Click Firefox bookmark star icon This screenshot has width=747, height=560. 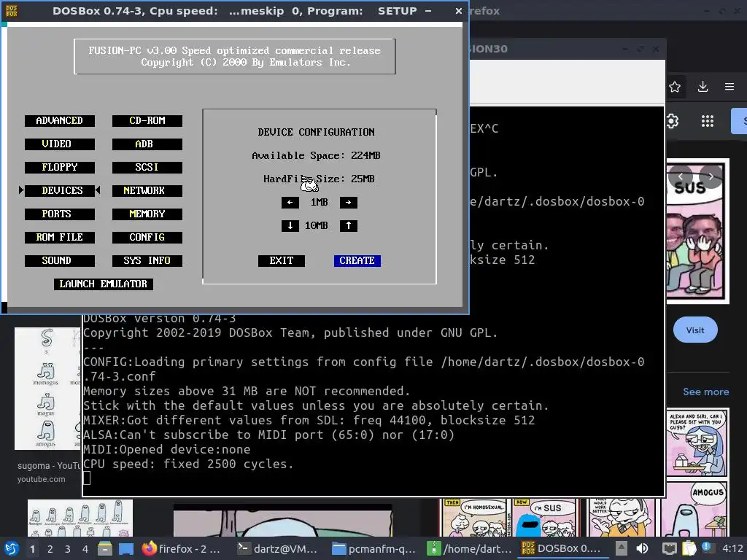pyautogui.click(x=675, y=87)
